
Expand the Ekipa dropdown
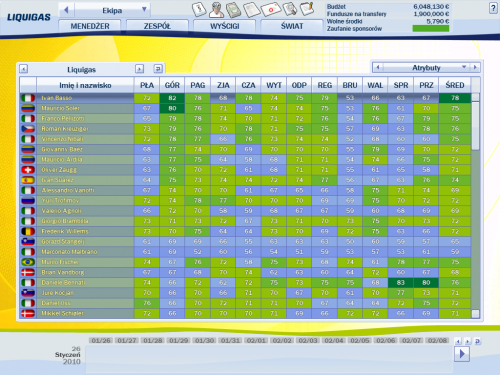[144, 9]
